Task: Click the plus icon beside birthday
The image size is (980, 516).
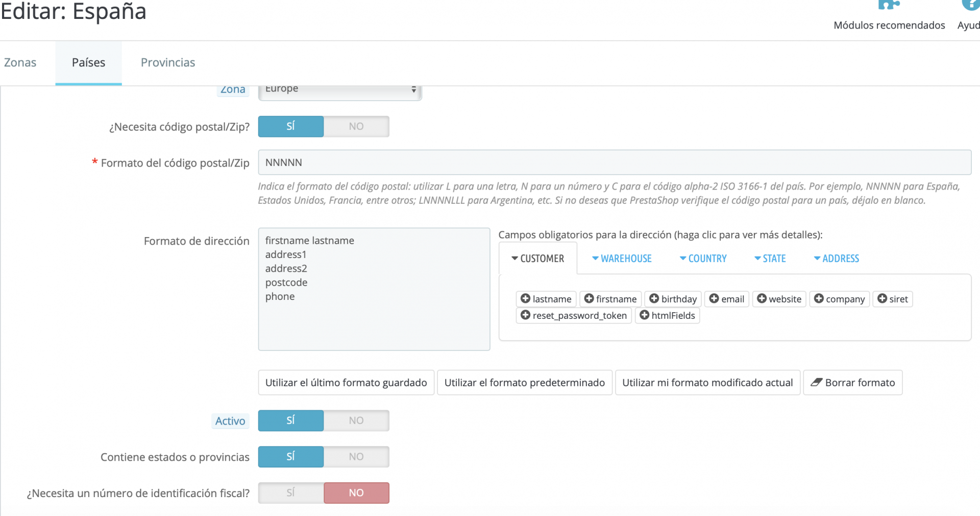Action: pos(654,299)
